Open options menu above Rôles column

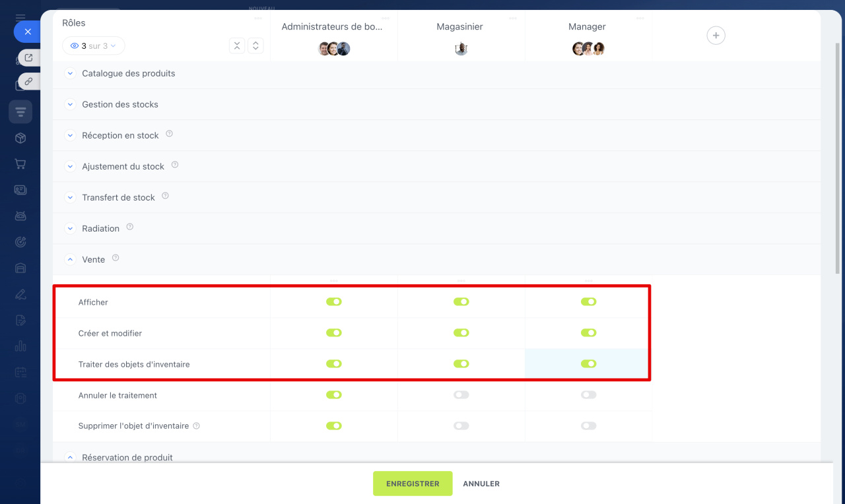(258, 18)
